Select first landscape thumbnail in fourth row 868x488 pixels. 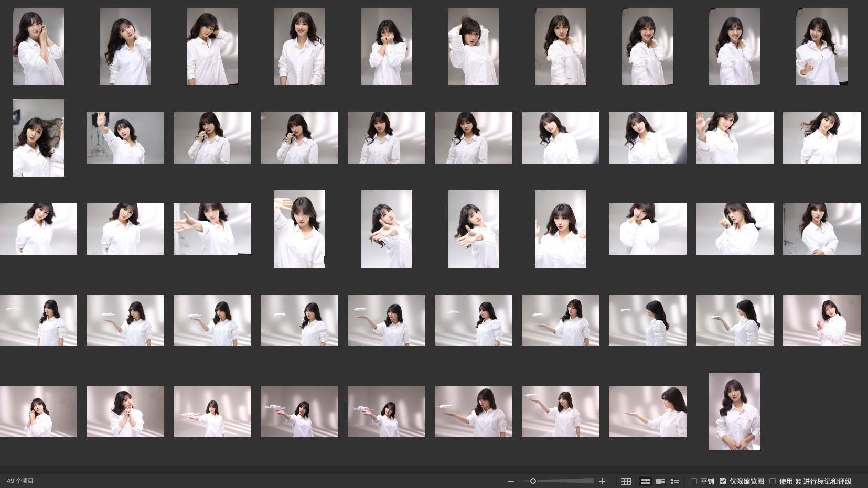(38, 320)
